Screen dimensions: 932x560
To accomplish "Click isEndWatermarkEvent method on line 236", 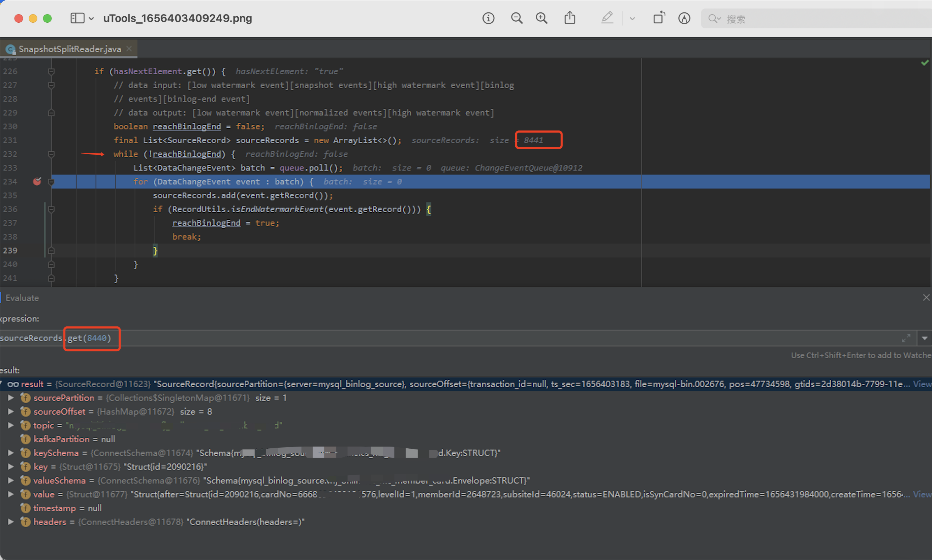I will point(277,209).
